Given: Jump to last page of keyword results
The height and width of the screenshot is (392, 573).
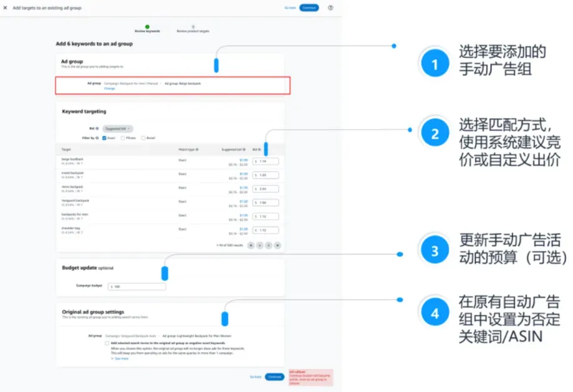Looking at the screenshot, I should coord(277,246).
